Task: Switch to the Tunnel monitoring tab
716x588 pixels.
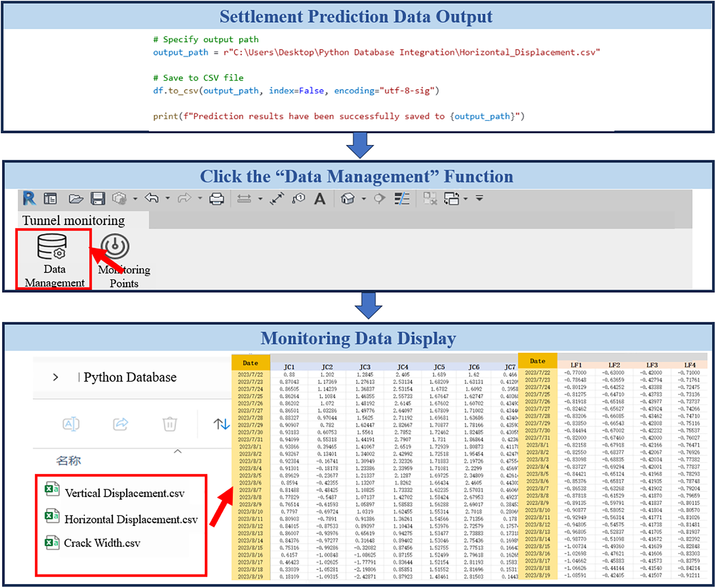Action: 74,220
